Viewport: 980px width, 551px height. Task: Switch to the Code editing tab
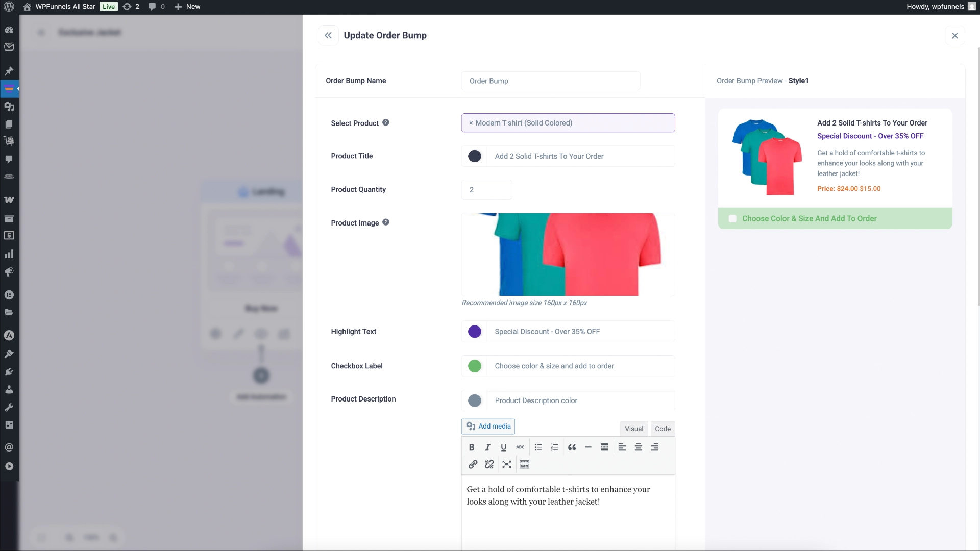662,429
